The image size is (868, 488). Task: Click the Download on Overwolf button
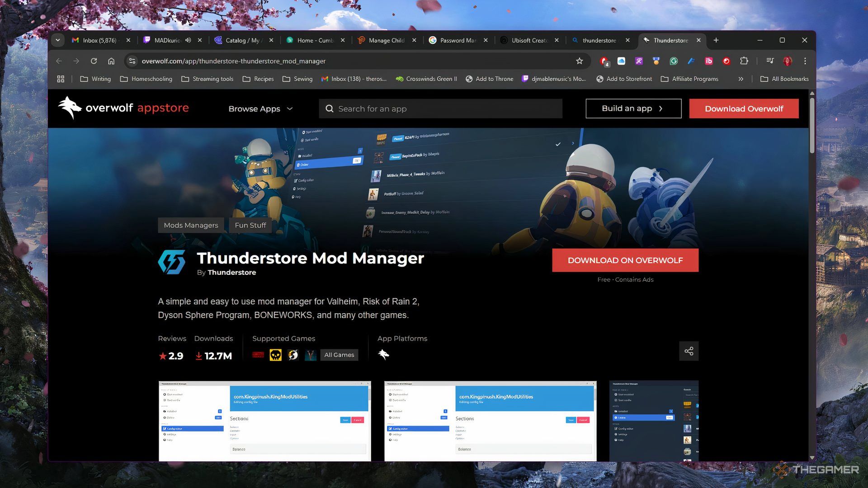click(x=625, y=260)
